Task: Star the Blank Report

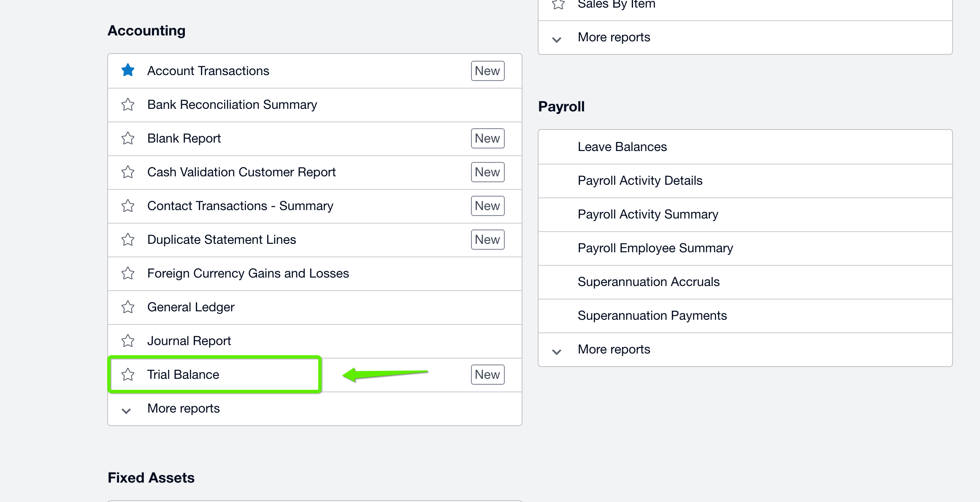Action: pos(127,138)
